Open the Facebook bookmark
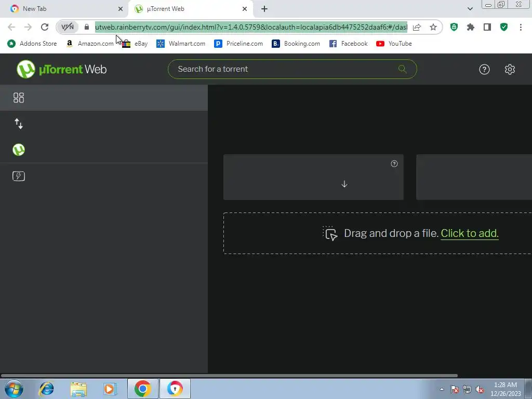Viewport: 532px width, 399px height. (348, 44)
